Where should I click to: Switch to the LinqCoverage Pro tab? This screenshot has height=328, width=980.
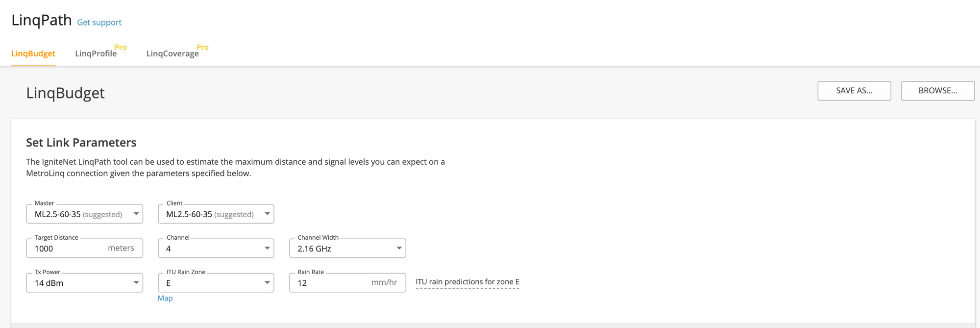tap(177, 51)
